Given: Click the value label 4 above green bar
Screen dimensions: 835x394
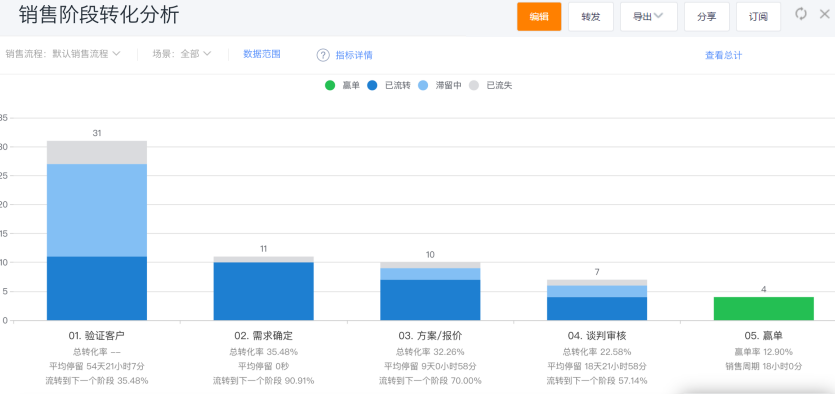Looking at the screenshot, I should pos(764,290).
